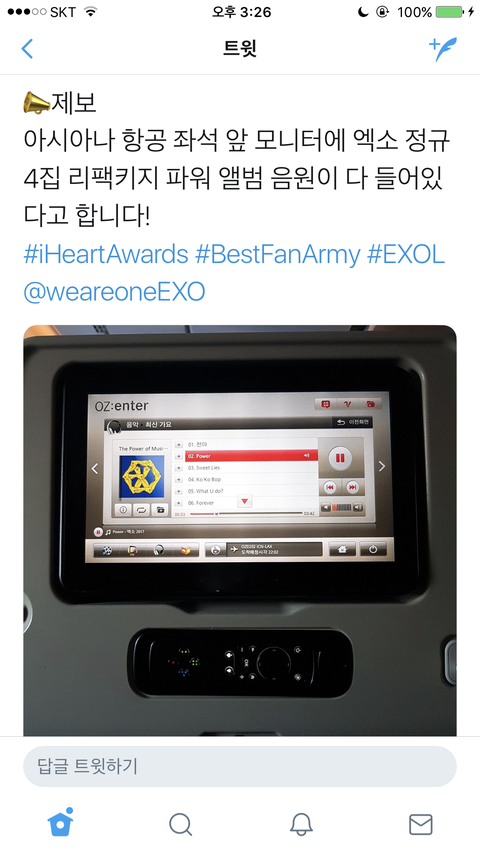Select the highlighted '02. Power' track row
The height and width of the screenshot is (853, 480).
pos(246,456)
